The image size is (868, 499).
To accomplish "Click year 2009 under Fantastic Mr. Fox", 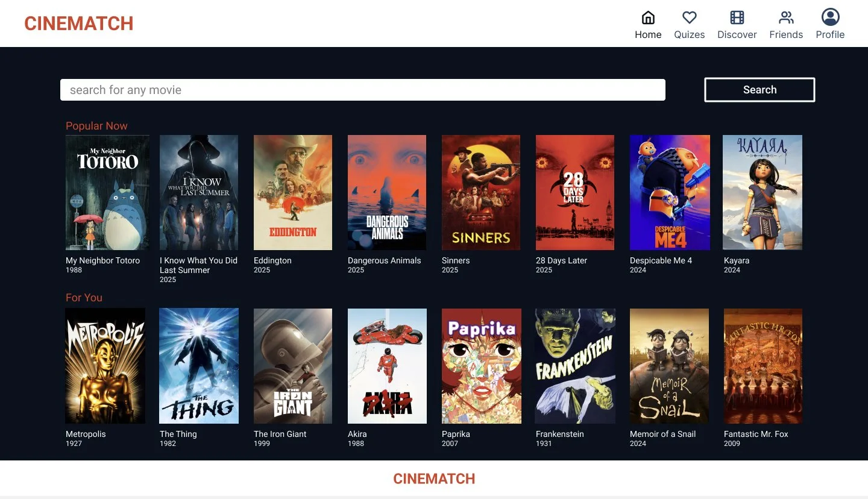I will point(732,444).
